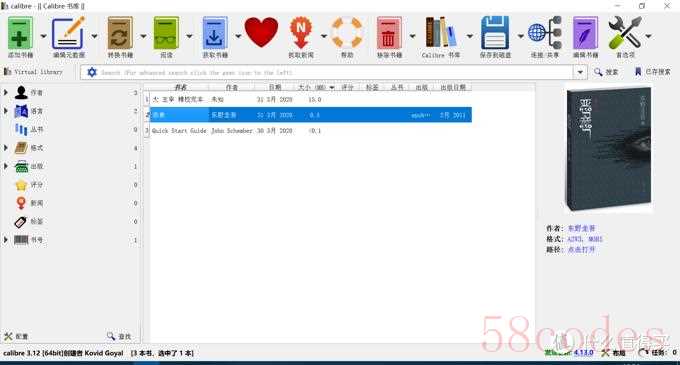Click the green Add books icon
Screen dimensions: 680x365
pos(20,33)
